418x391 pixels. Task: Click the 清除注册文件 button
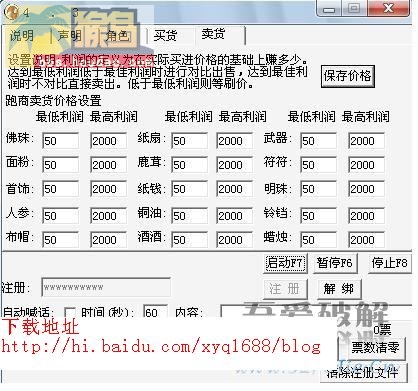(363, 373)
